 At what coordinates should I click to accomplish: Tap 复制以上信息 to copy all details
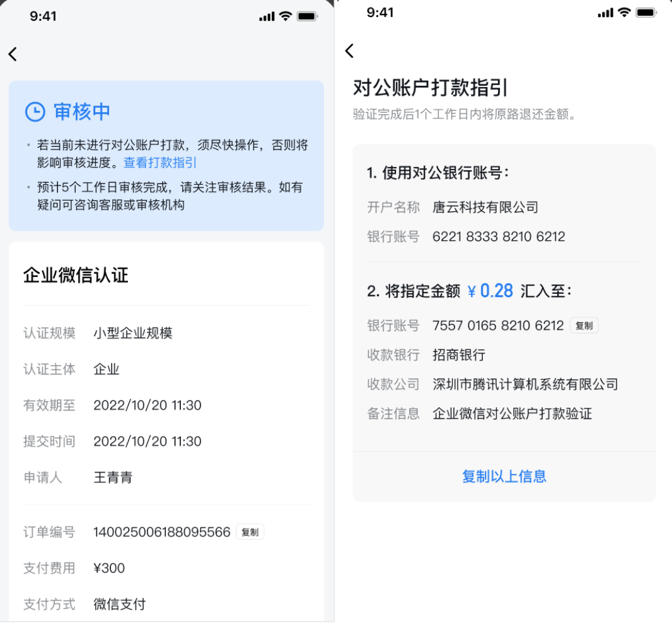pos(504,476)
